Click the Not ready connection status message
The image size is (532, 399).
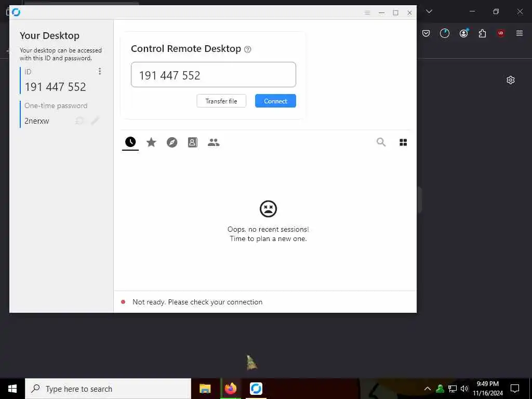tap(197, 302)
